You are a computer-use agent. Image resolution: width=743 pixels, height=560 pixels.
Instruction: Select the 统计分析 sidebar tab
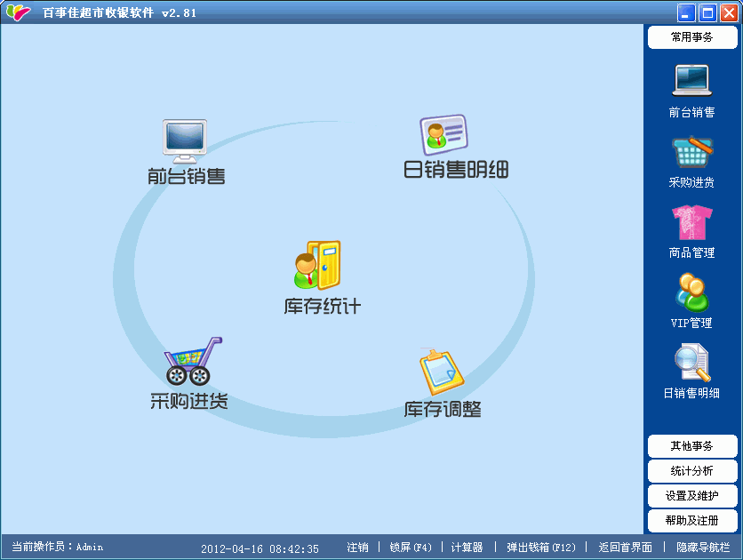tap(692, 471)
